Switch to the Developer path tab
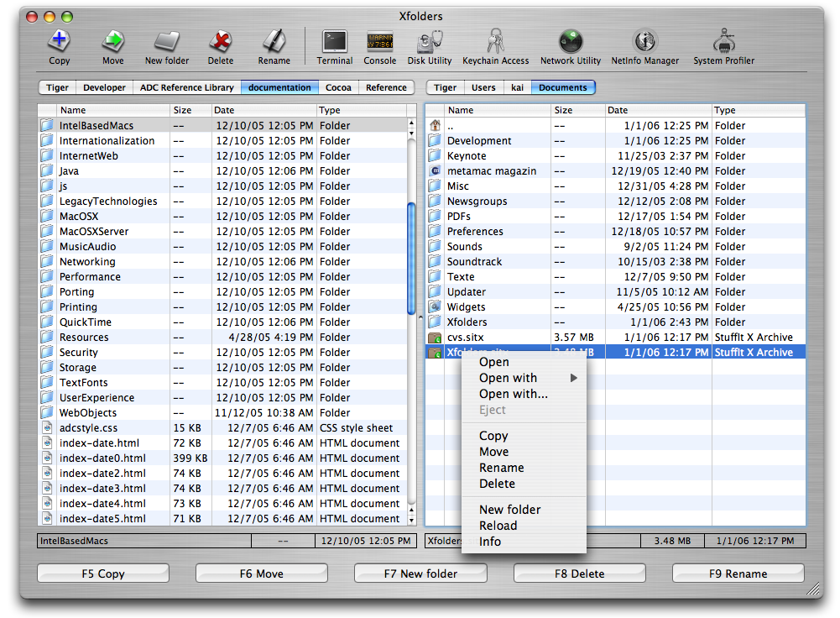The image size is (840, 618). (104, 87)
